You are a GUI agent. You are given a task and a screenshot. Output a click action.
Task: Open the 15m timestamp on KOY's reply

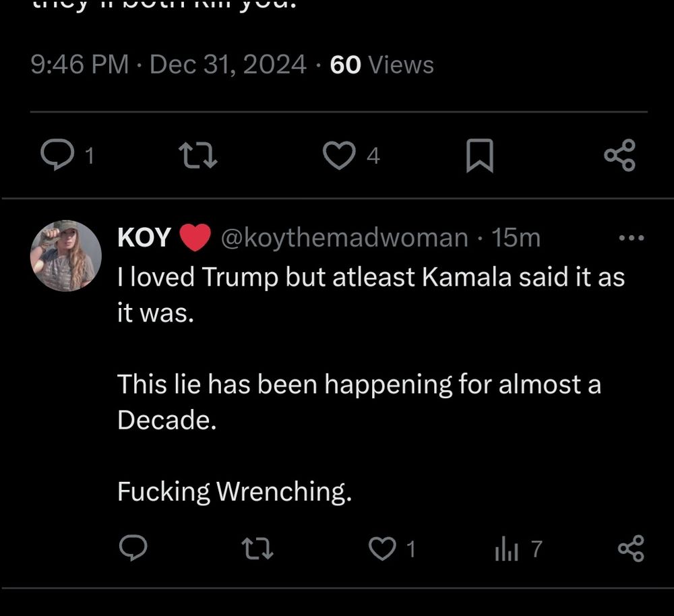(516, 238)
